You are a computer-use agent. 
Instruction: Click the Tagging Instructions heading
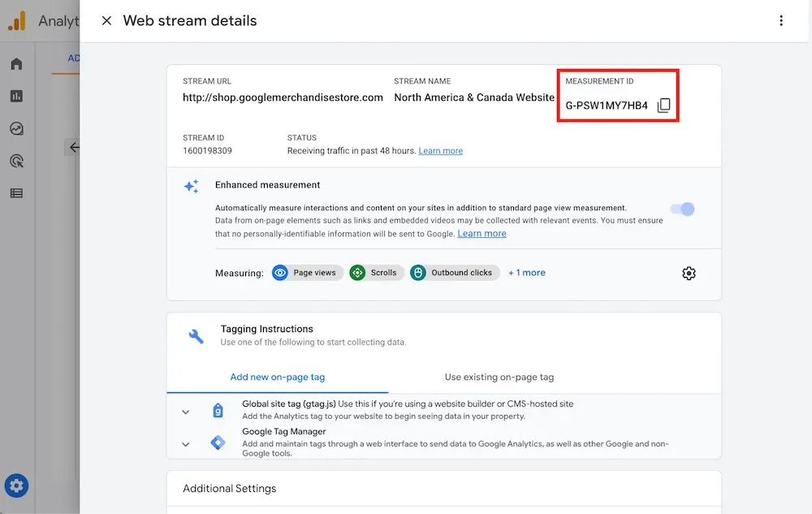coord(266,329)
